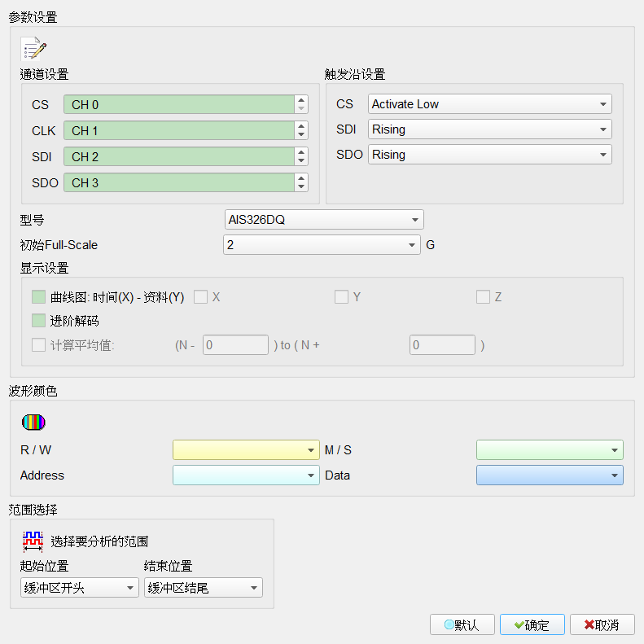Image resolution: width=644 pixels, height=644 pixels.
Task: Decrease the CLK channel spinner value
Action: point(301,134)
